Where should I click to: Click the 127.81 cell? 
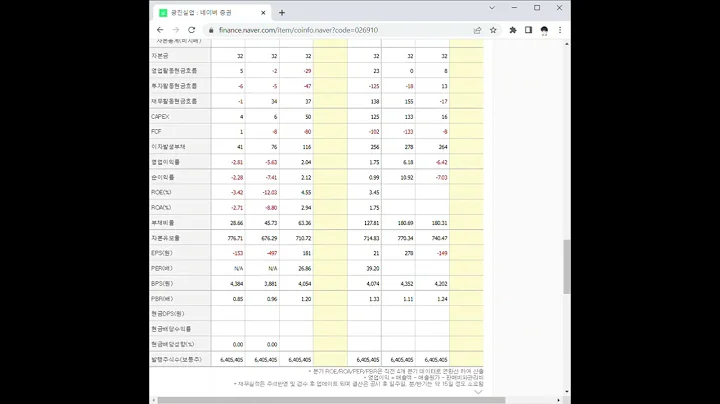coord(371,223)
